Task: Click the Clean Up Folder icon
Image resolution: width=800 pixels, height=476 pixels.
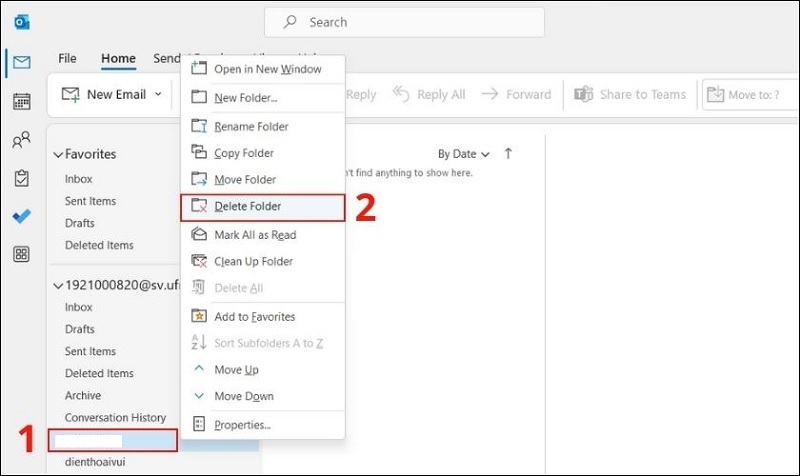Action: (198, 261)
